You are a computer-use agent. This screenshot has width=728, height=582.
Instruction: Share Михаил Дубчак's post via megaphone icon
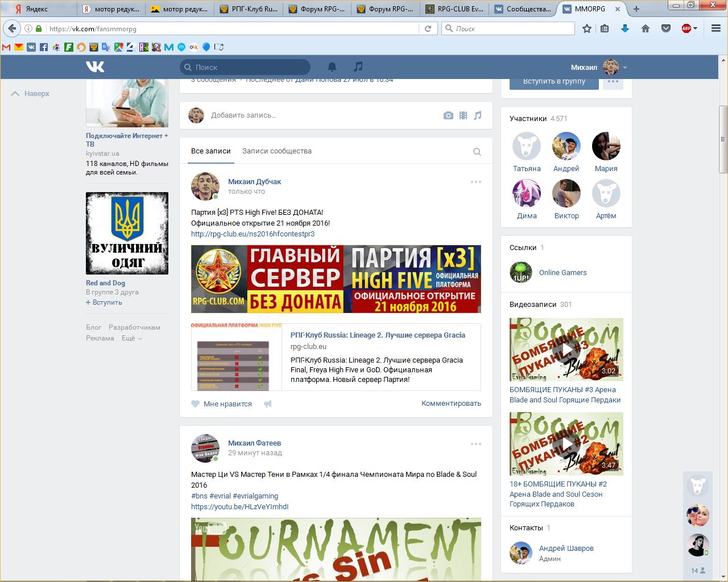pos(268,404)
